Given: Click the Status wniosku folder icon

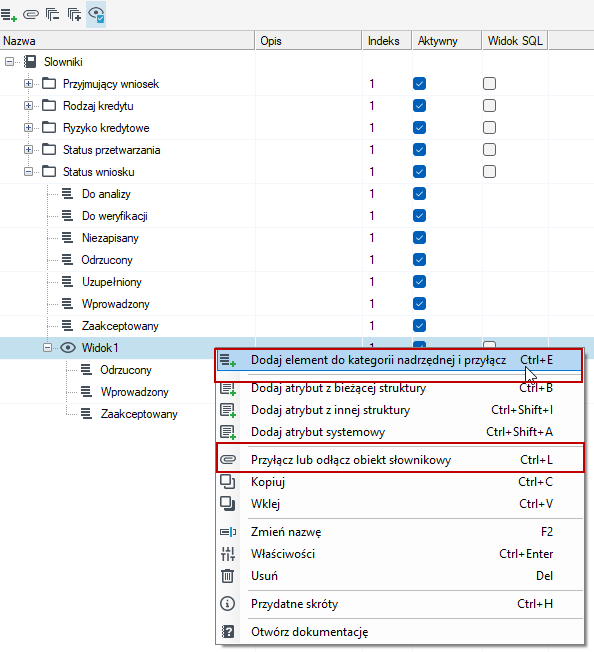Looking at the screenshot, I should (49, 172).
